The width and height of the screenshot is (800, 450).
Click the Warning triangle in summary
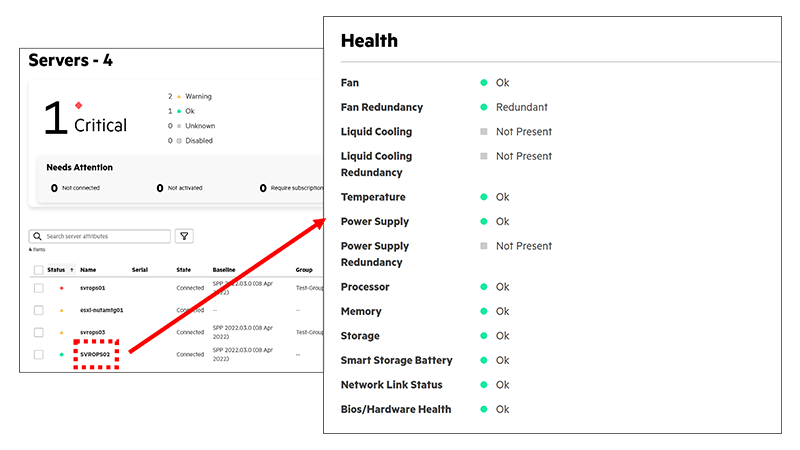(179, 96)
